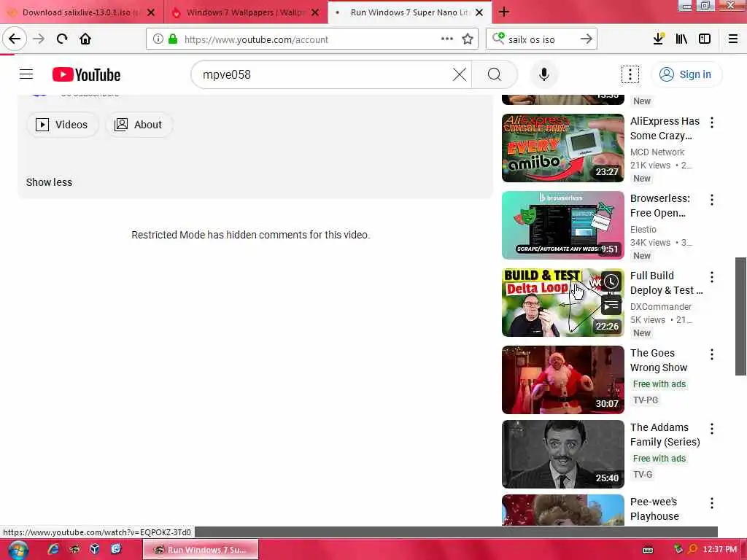Open page actions three-dot menu in address bar
Screen dimensions: 747x560
447,39
